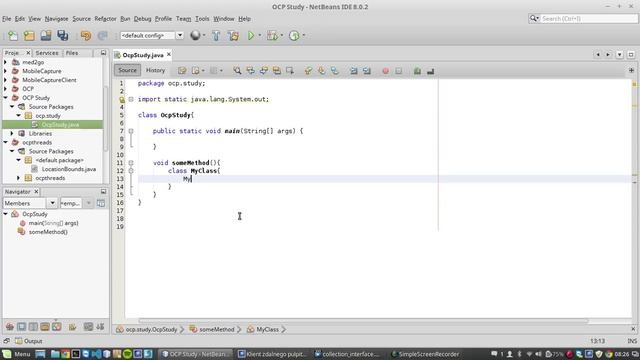This screenshot has height=360, width=640.
Task: Click the Find Next Occurrence editor icon
Action: point(264,71)
